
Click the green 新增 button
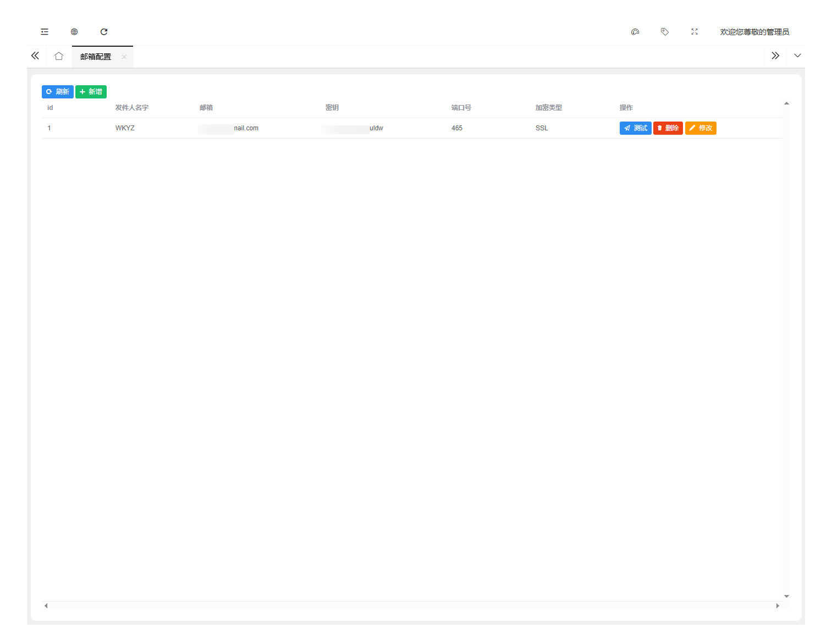91,92
